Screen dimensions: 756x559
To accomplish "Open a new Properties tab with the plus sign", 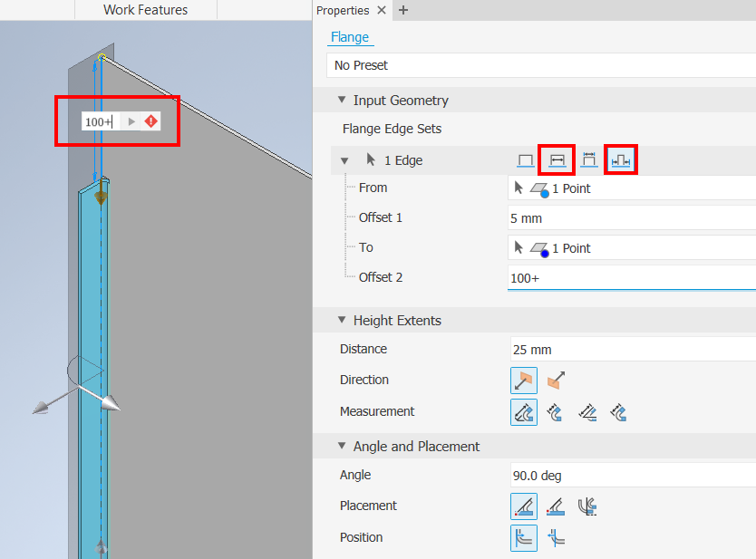I will click(x=402, y=10).
